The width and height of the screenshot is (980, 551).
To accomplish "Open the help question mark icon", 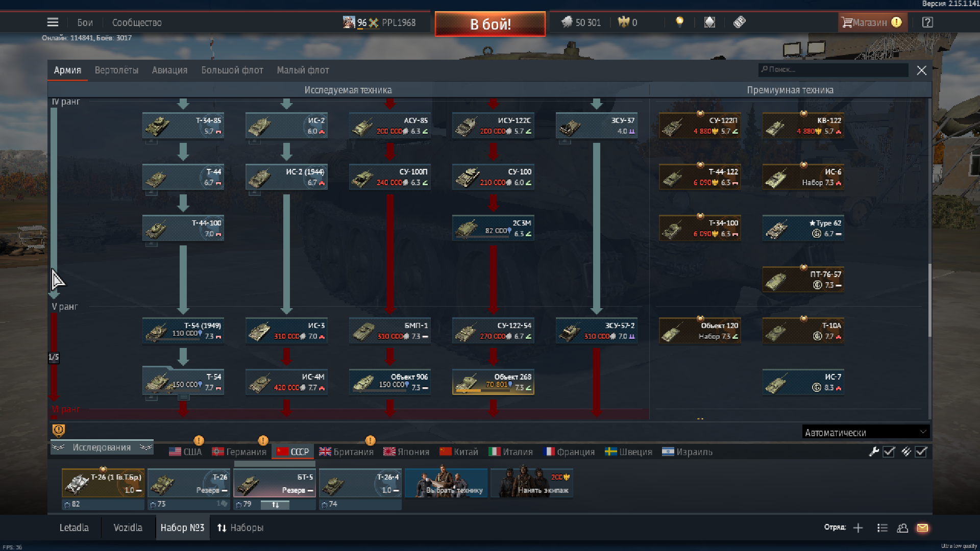I will click(927, 22).
